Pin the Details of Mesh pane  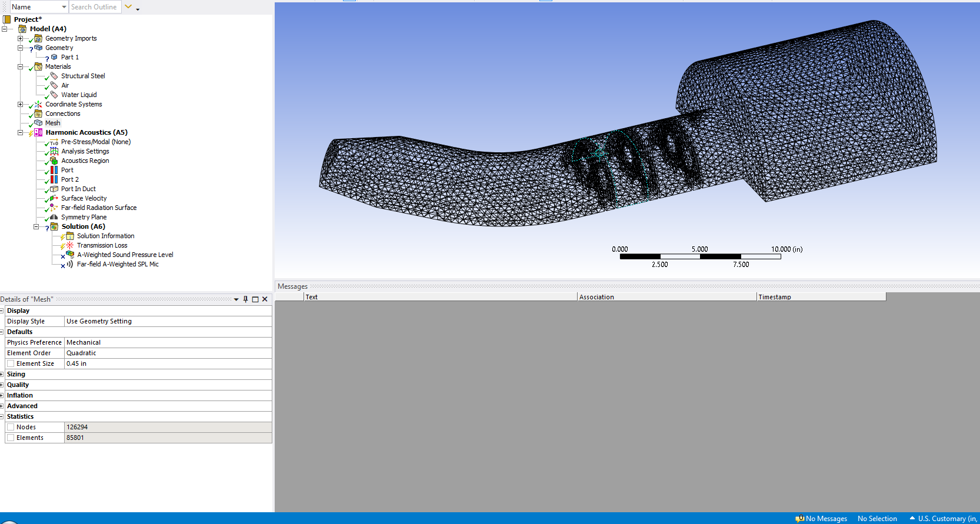click(x=246, y=299)
